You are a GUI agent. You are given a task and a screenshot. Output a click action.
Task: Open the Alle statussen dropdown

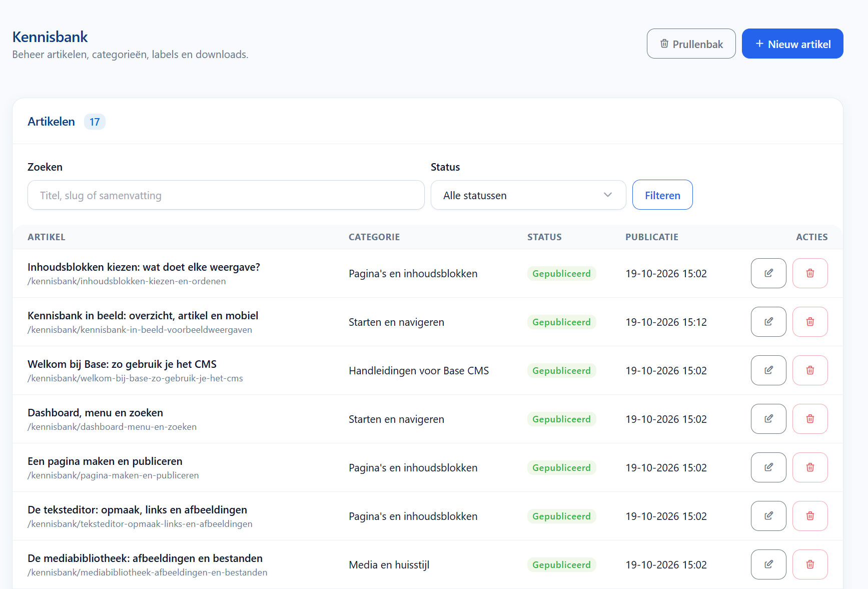[528, 195]
